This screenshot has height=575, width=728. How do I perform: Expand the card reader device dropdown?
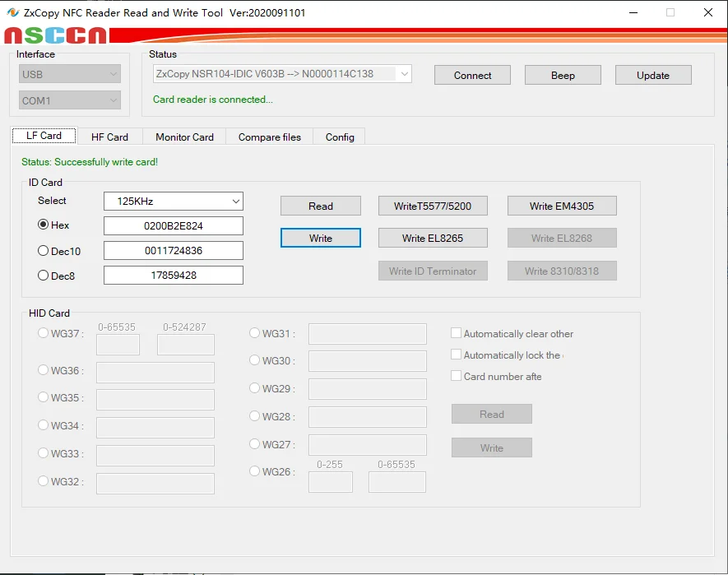pos(282,74)
